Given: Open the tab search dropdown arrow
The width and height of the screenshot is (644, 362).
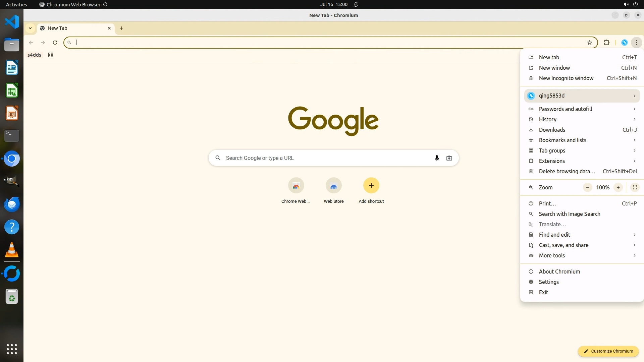Looking at the screenshot, I should [x=30, y=28].
